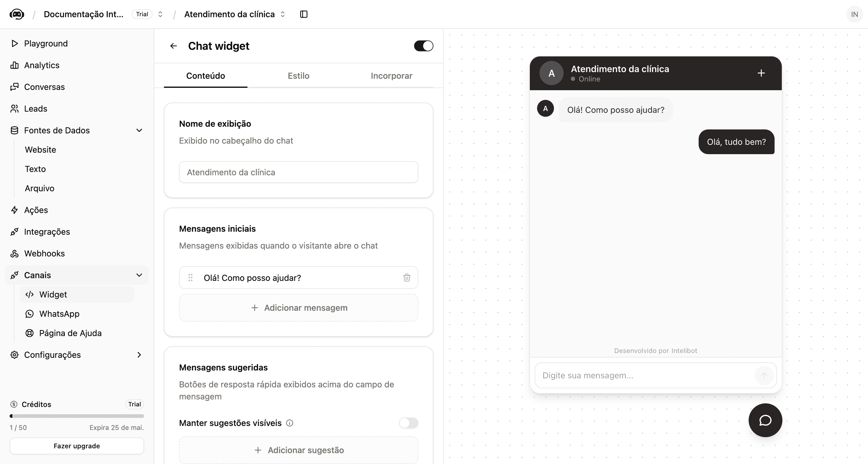Click the round chat launcher bubble
The image size is (868, 464).
(x=765, y=420)
